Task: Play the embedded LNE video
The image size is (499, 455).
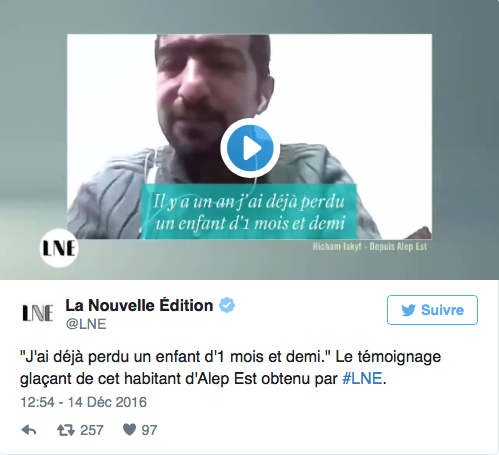Action: (x=250, y=148)
